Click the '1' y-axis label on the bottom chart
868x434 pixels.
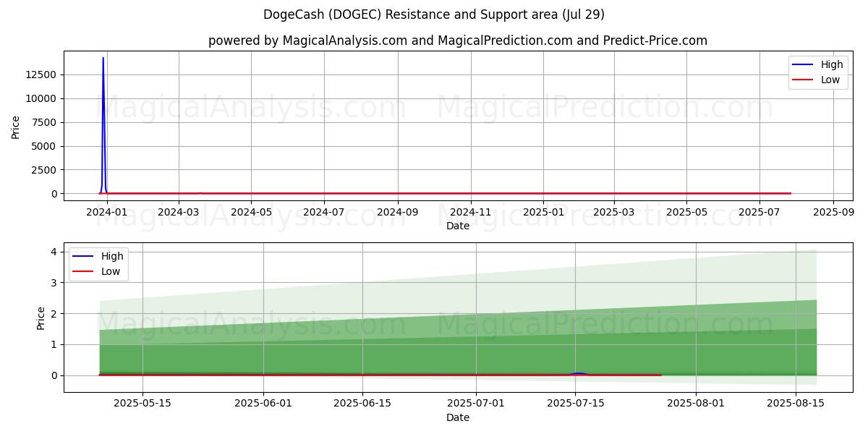pyautogui.click(x=54, y=344)
